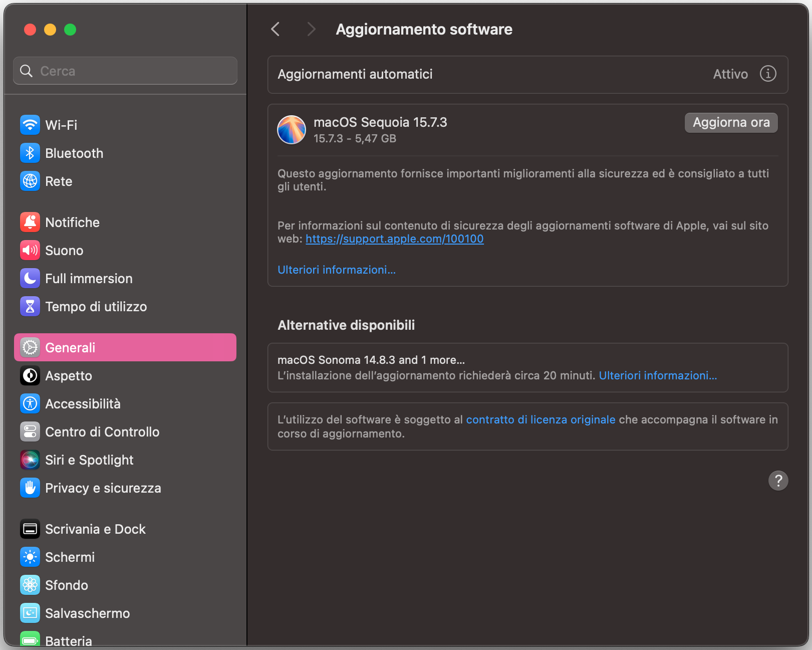The width and height of the screenshot is (812, 650).
Task: Open the support.apple.com/100100 link
Action: [394, 239]
